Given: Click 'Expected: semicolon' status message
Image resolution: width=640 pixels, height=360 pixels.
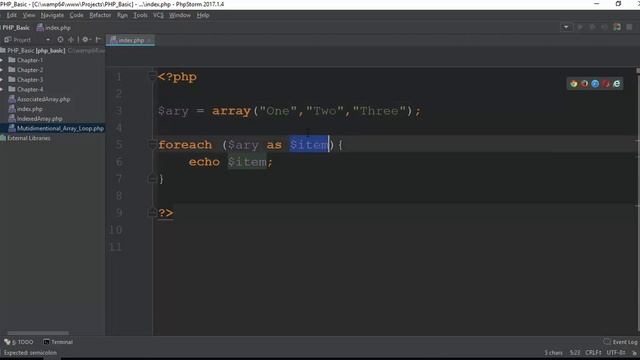Looking at the screenshot, I should pos(31,353).
